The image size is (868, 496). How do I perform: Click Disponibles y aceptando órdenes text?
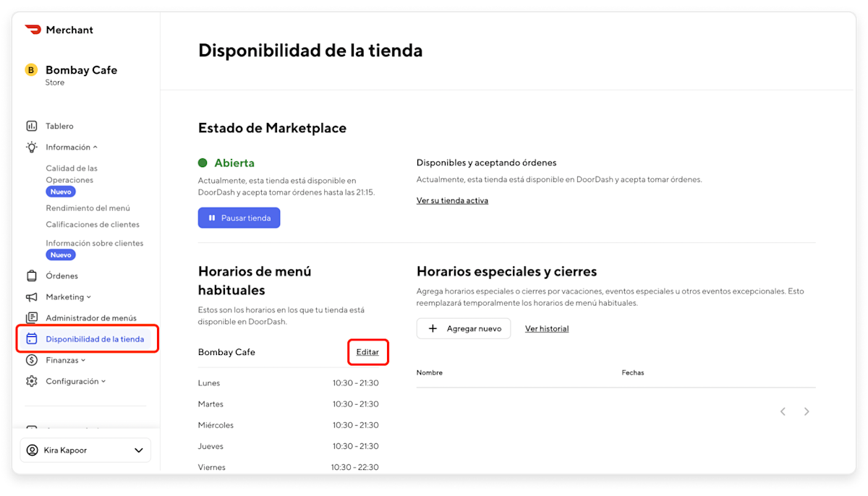point(487,163)
